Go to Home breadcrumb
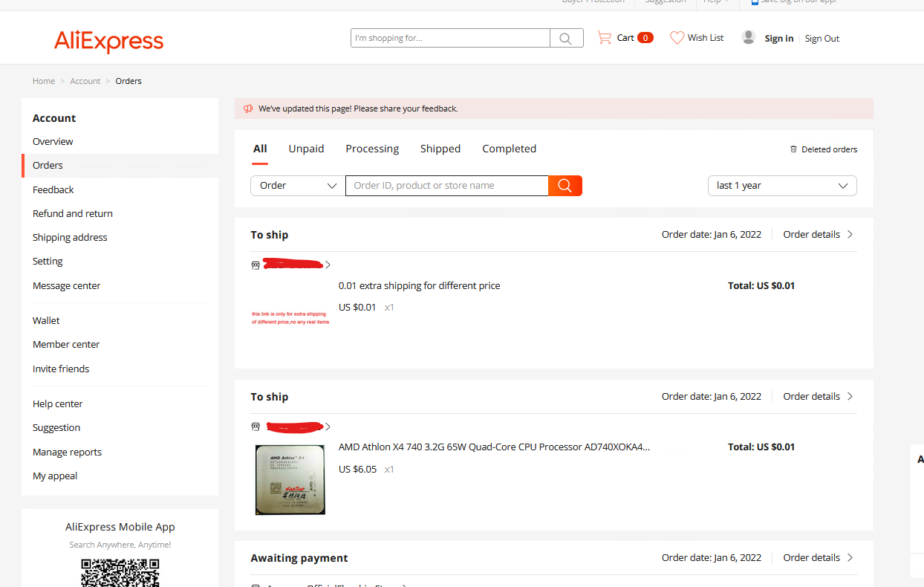This screenshot has height=587, width=924. [44, 81]
